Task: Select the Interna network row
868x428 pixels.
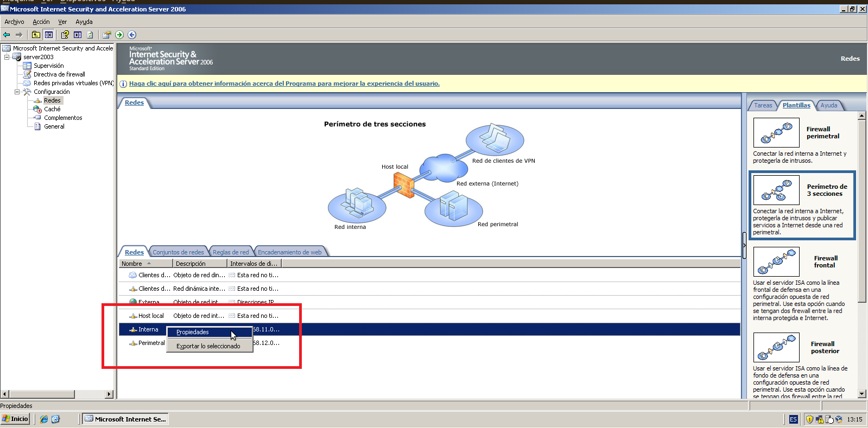Action: [x=429, y=329]
